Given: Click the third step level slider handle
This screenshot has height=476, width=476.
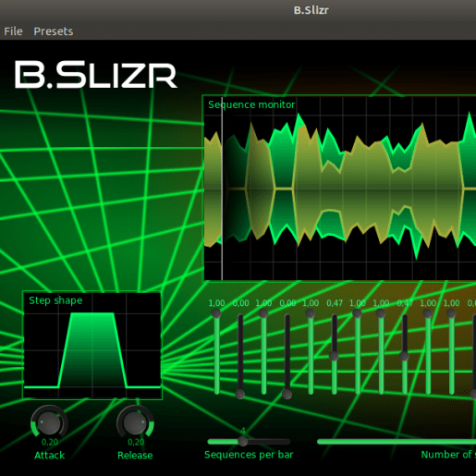Looking at the screenshot, I should 263,313.
